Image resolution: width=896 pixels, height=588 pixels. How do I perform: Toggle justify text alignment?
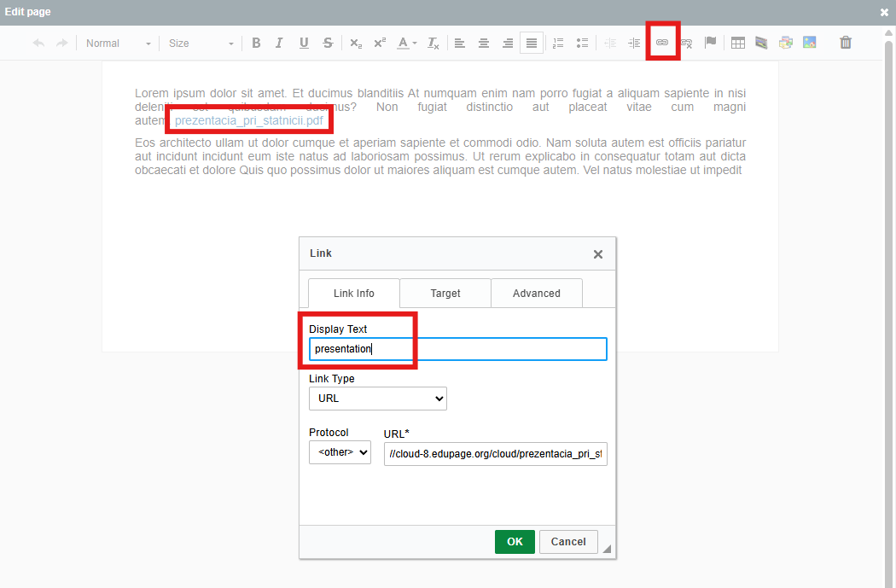click(x=532, y=44)
